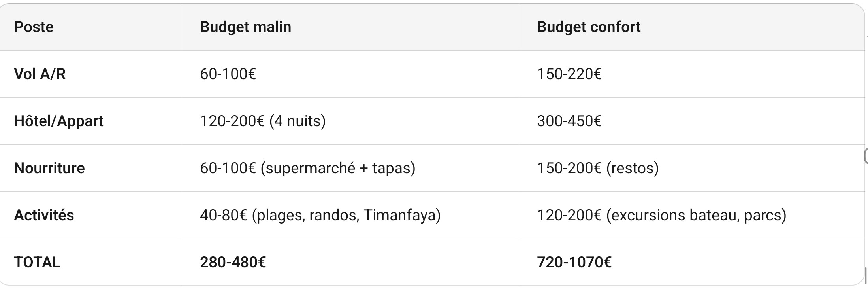Select the "Budget confort" column header

click(x=588, y=27)
